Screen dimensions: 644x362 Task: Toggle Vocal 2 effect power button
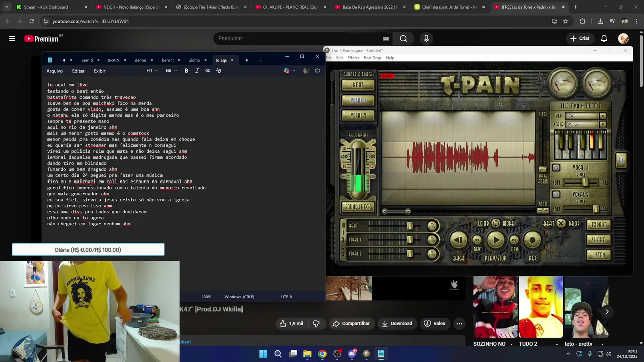pyautogui.click(x=556, y=194)
